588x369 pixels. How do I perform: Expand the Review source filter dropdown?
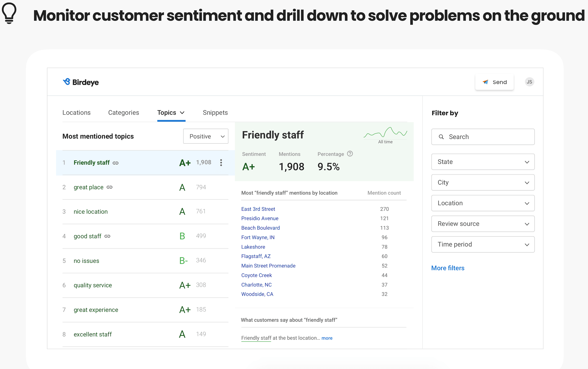(483, 224)
